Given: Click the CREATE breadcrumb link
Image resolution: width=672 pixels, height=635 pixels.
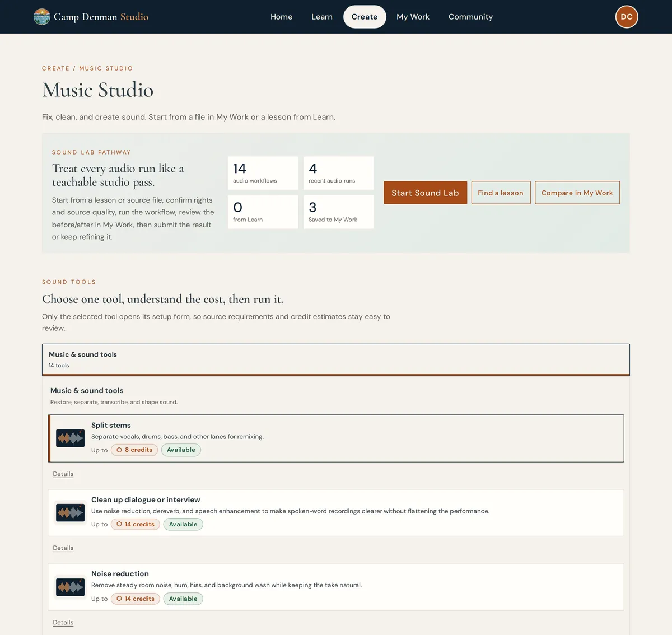Looking at the screenshot, I should click(56, 68).
